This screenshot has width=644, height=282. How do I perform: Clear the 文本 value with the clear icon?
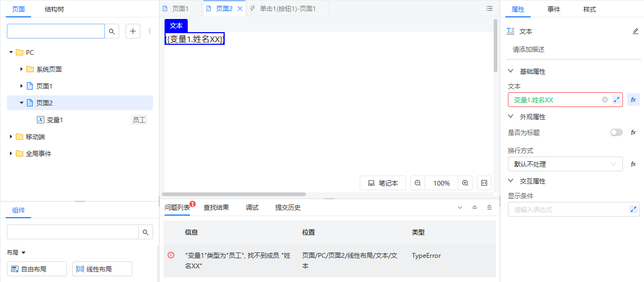605,100
